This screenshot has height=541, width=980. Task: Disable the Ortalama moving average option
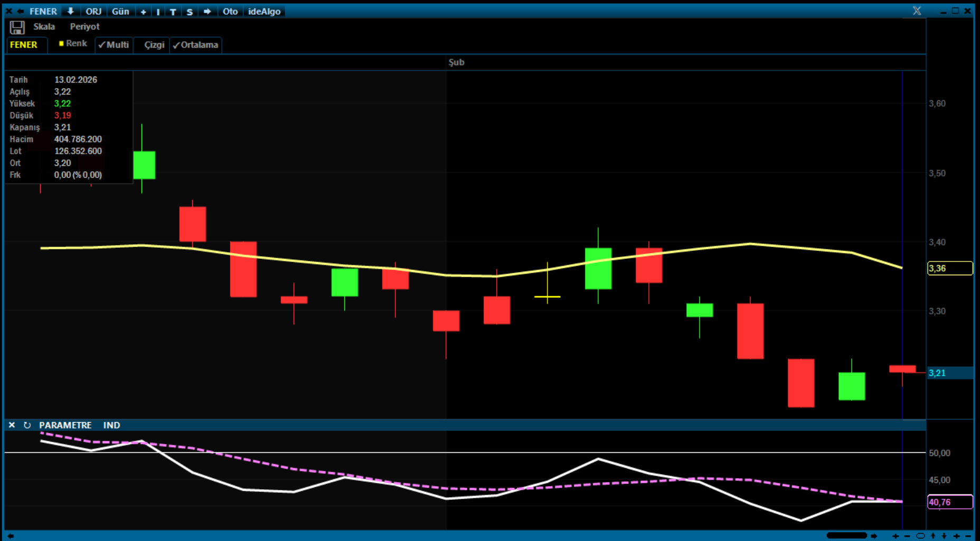[195, 45]
